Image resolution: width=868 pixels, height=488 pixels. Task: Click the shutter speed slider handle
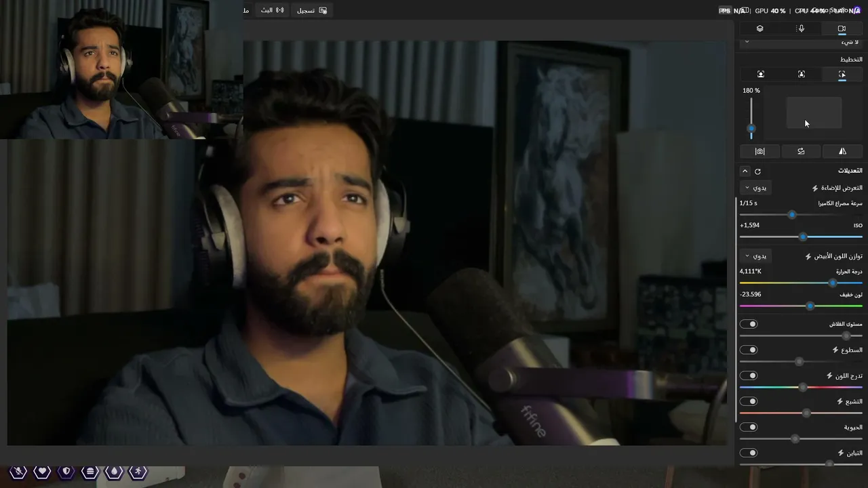792,215
